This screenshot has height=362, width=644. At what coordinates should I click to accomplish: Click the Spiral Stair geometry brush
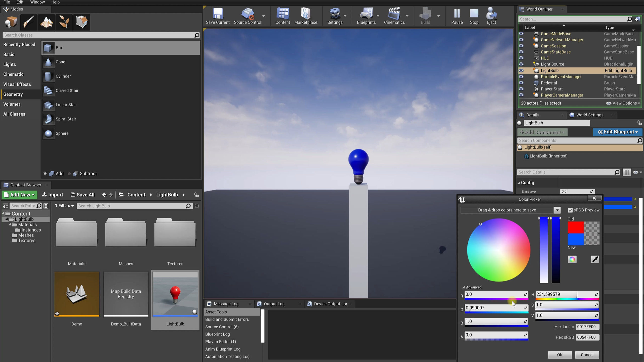pyautogui.click(x=121, y=119)
